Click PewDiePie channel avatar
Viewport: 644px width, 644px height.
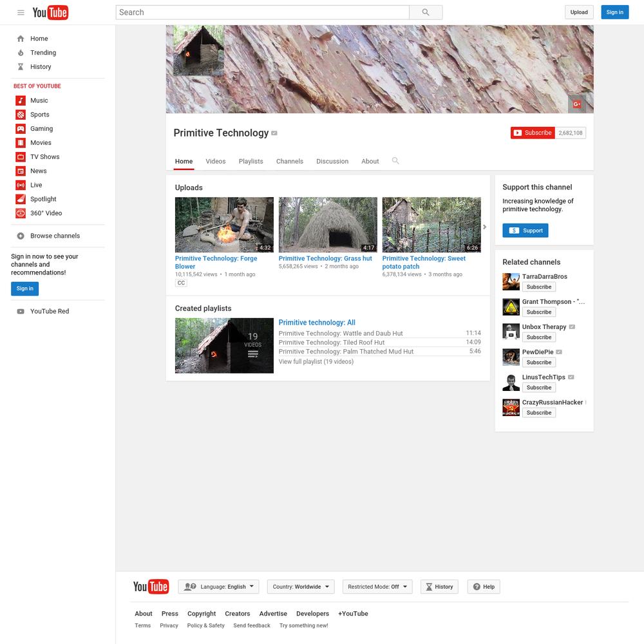click(511, 357)
